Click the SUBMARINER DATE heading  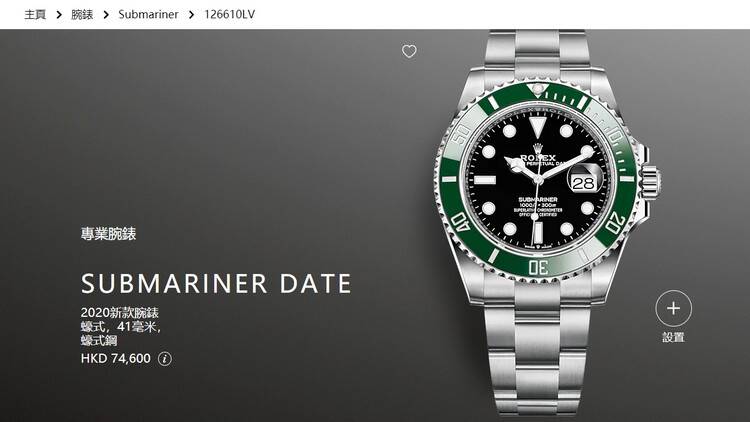[x=216, y=283]
